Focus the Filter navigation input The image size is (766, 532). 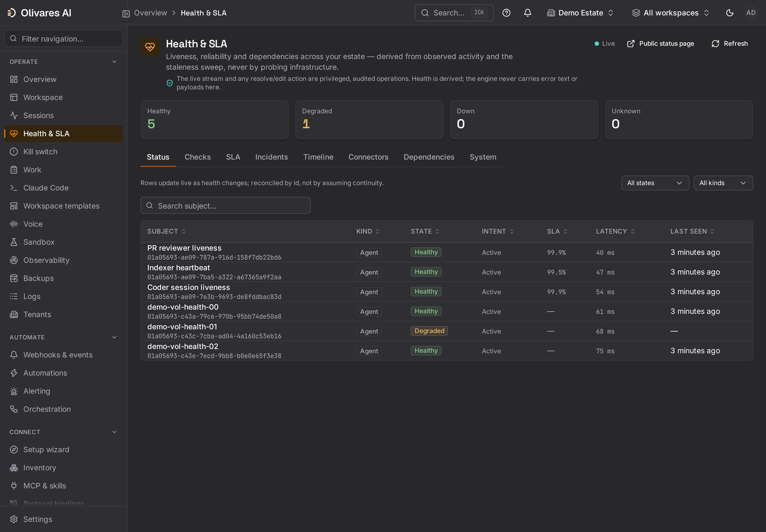pyautogui.click(x=63, y=39)
